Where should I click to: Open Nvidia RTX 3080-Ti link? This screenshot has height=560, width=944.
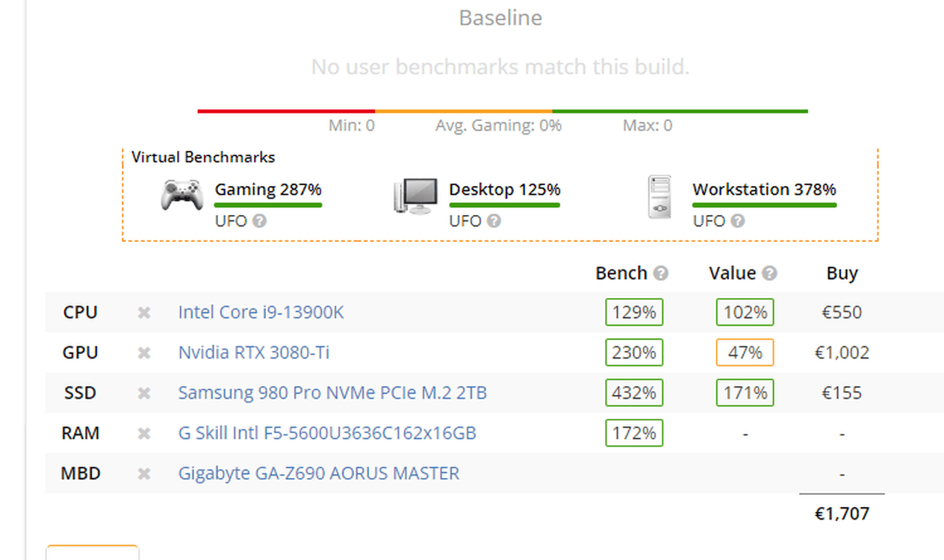(x=253, y=352)
